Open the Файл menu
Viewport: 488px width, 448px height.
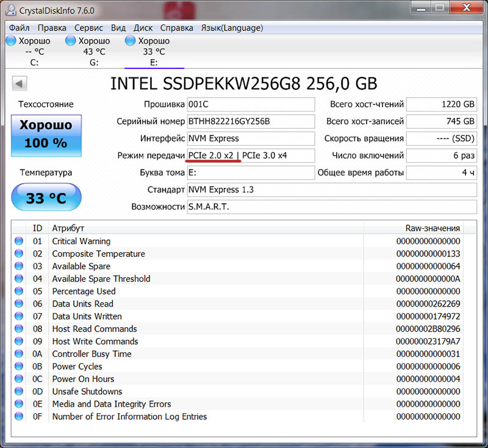[20, 28]
